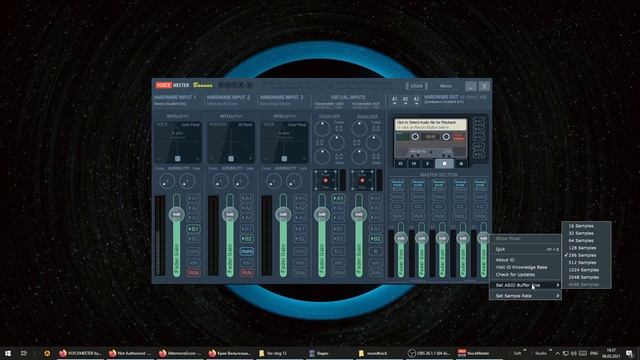The height and width of the screenshot is (360, 640).
Task: Click the Gate knob on Hardware Input 3
Action: click(294, 181)
